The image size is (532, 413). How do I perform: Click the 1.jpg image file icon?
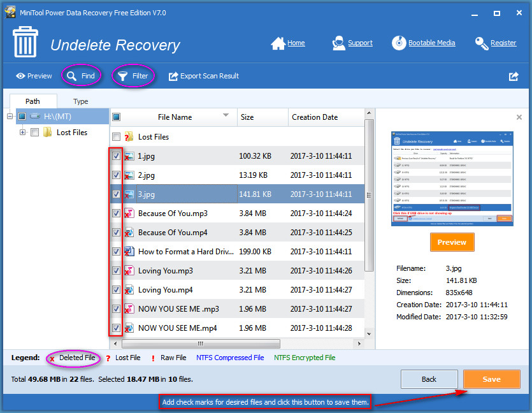pyautogui.click(x=129, y=156)
